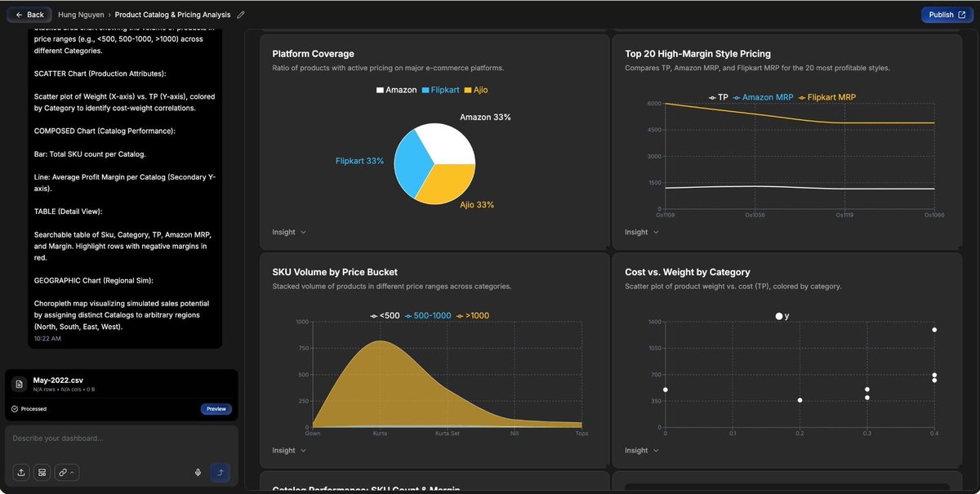Click the document icon beside May-2022.csv
This screenshot has width=980, height=494.
pos(20,384)
